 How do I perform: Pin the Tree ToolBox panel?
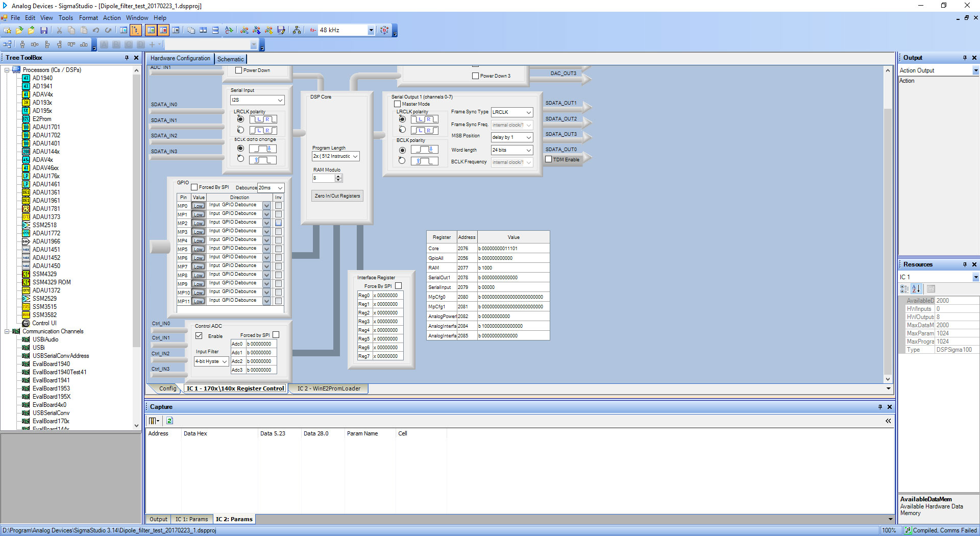[x=127, y=58]
